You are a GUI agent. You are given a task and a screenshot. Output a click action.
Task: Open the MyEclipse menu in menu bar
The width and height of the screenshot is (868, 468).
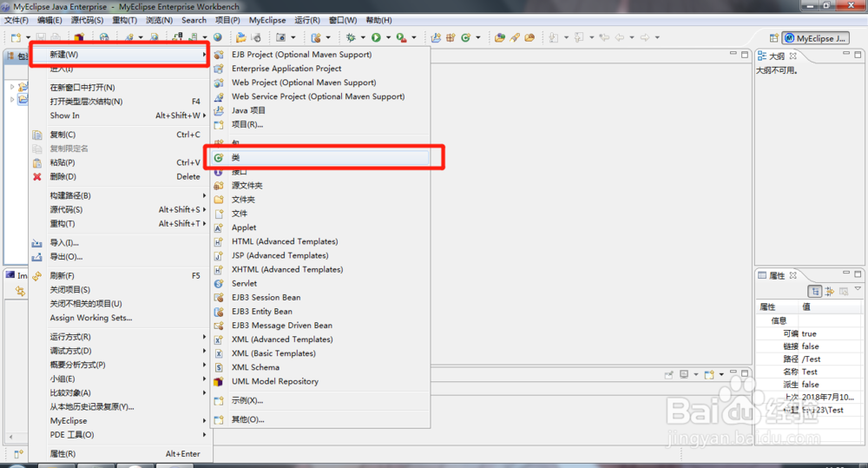pos(267,20)
